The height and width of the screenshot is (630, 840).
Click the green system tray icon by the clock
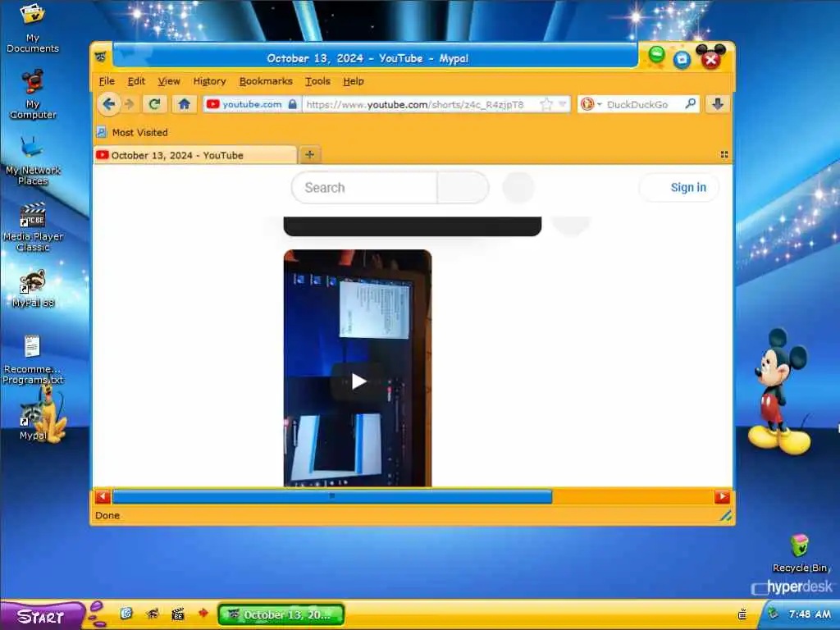coord(773,614)
